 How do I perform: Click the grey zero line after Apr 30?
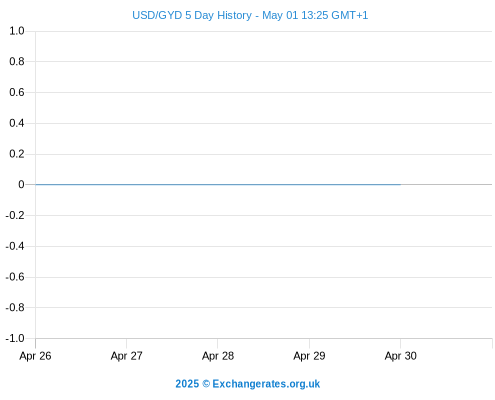pyautogui.click(x=446, y=184)
